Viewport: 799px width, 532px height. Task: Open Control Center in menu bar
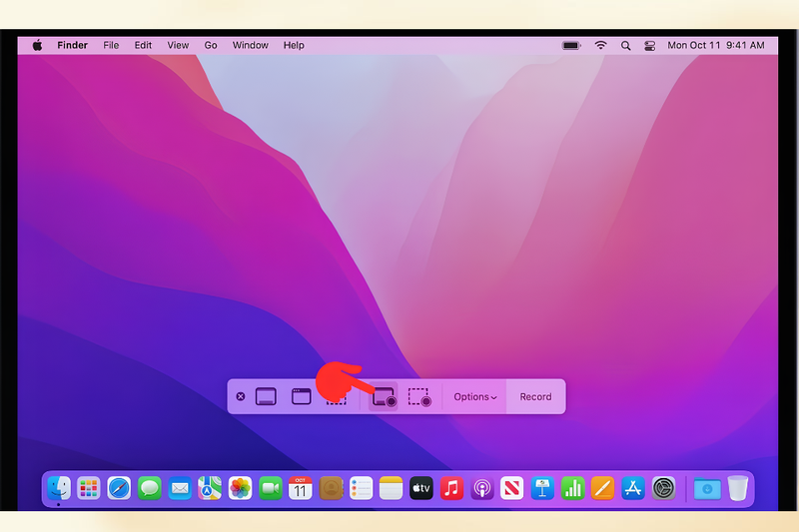[650, 45]
